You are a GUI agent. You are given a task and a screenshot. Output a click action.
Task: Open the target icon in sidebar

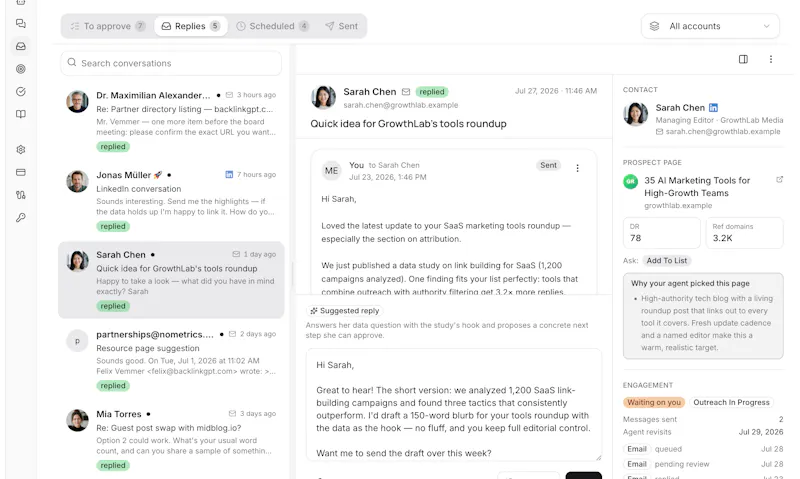click(x=21, y=69)
